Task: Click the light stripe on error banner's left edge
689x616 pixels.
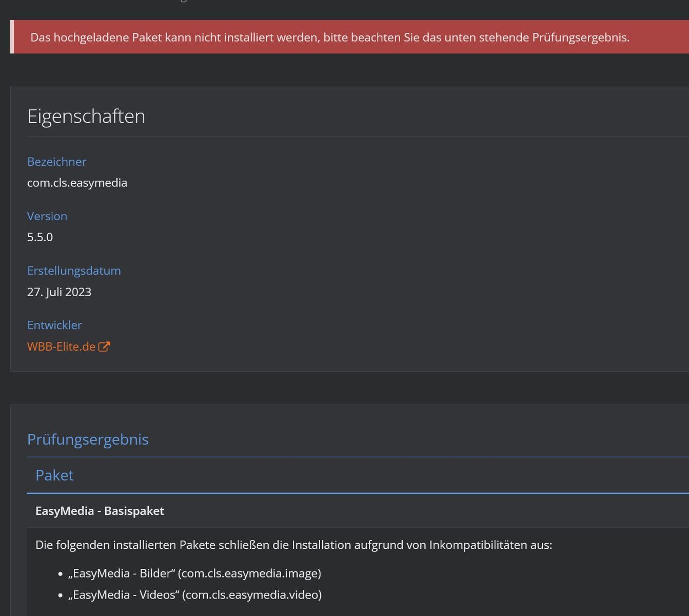Action: 12,37
